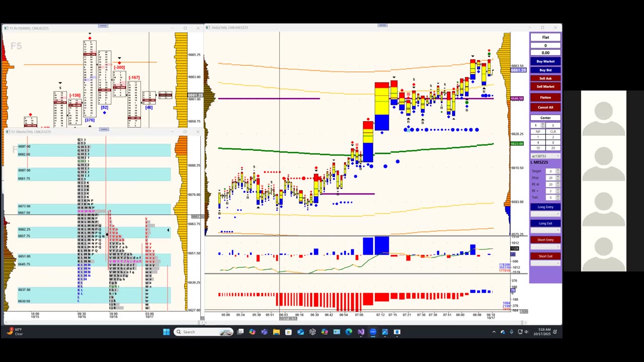Open Microsoft Store from the taskbar

click(x=288, y=332)
